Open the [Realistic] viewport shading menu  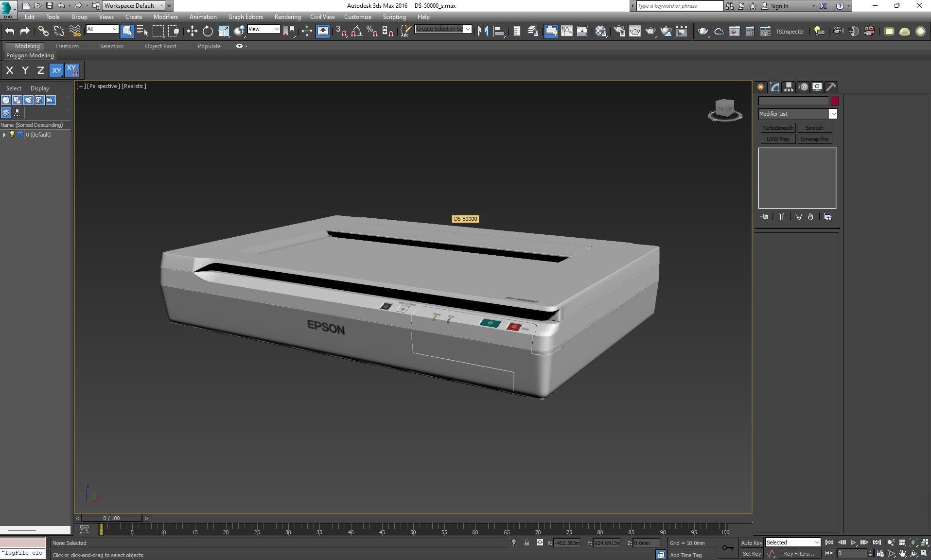[x=134, y=86]
